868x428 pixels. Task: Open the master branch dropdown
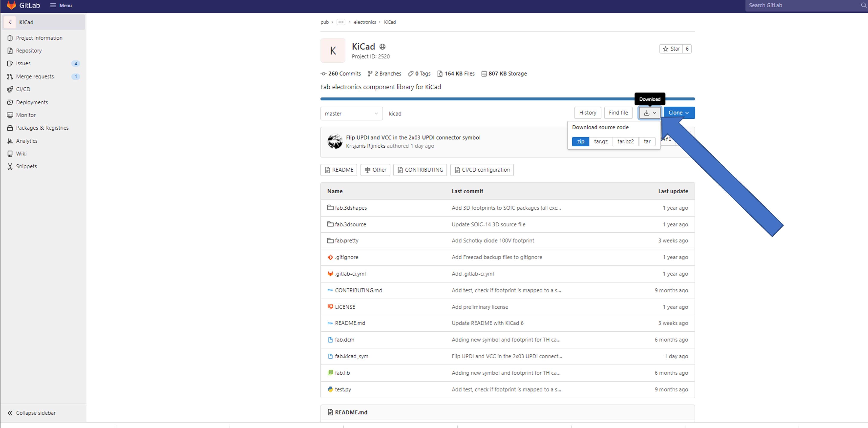[x=352, y=114]
